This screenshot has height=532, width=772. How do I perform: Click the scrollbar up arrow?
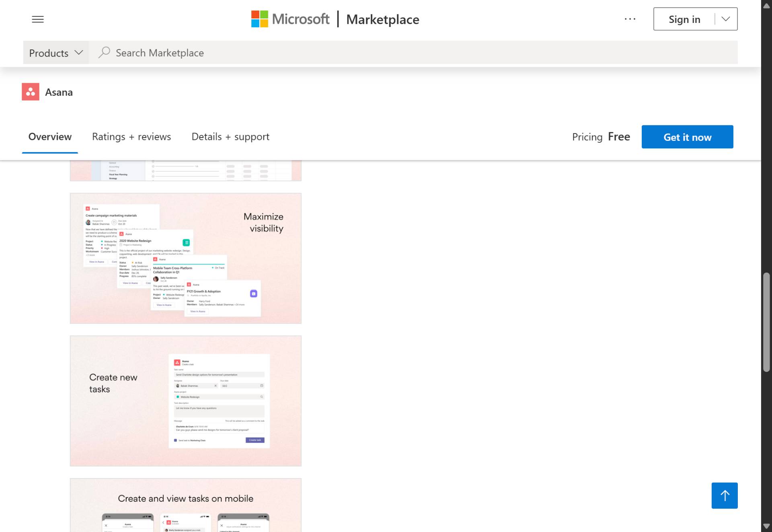[x=766, y=6]
